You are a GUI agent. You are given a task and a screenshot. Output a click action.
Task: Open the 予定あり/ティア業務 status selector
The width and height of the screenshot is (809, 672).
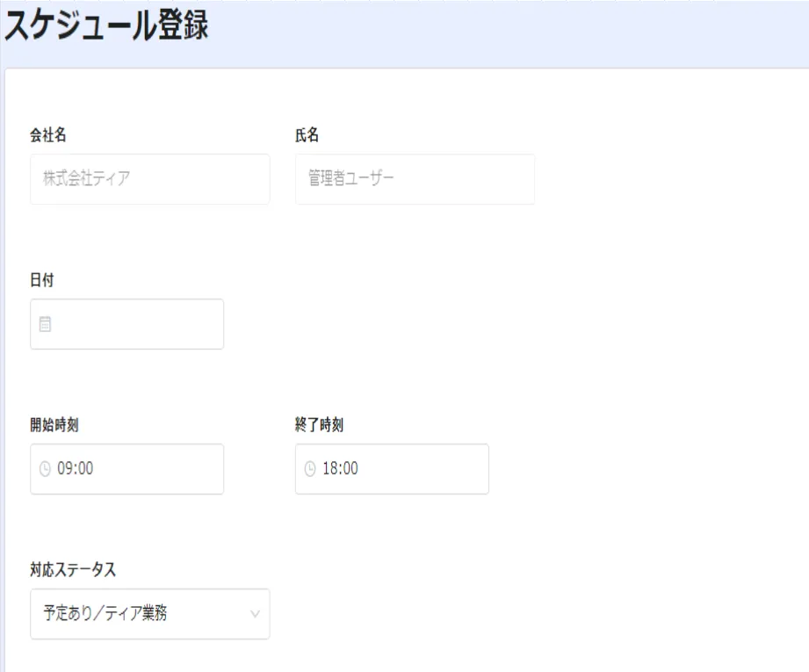click(149, 614)
